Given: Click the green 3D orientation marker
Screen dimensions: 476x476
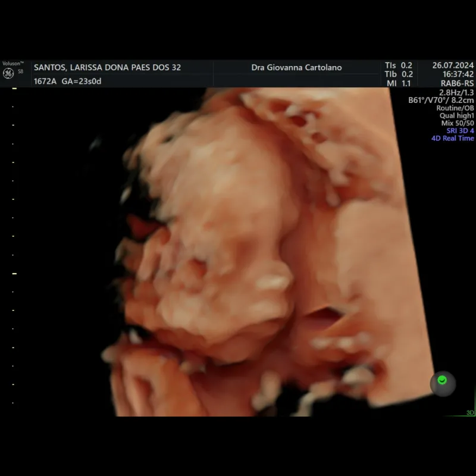Looking at the screenshot, I should coord(469,412).
